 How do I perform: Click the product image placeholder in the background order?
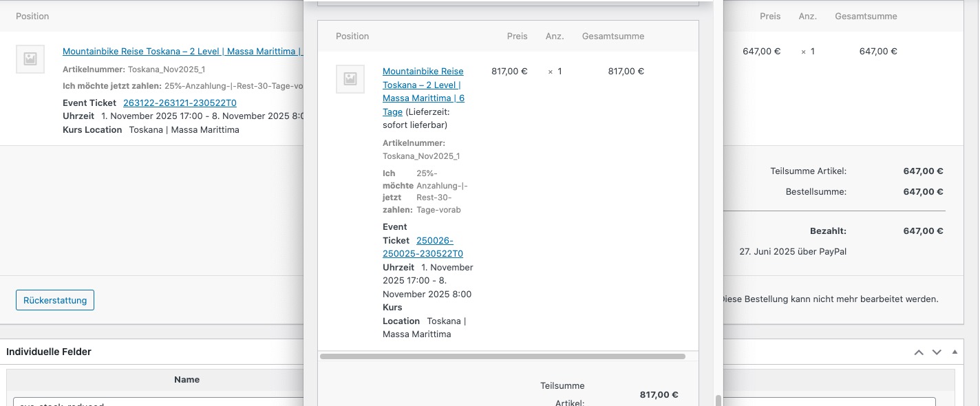pos(30,59)
